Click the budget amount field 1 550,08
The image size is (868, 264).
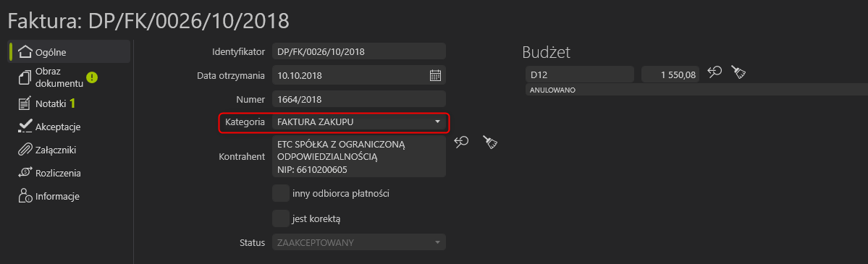click(670, 74)
